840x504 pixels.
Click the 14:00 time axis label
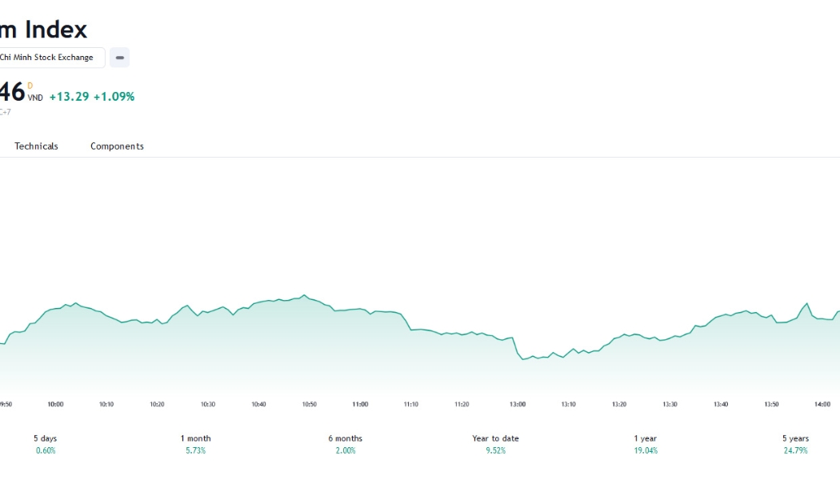pos(822,404)
